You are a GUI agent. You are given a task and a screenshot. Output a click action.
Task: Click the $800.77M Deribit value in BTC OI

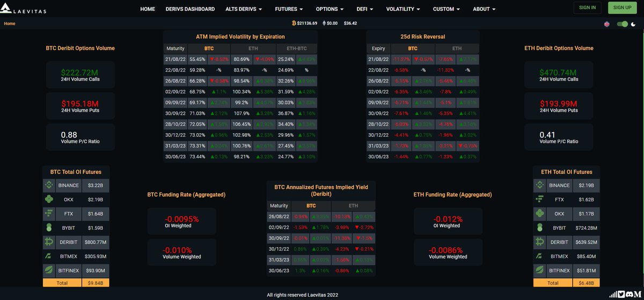(96, 242)
